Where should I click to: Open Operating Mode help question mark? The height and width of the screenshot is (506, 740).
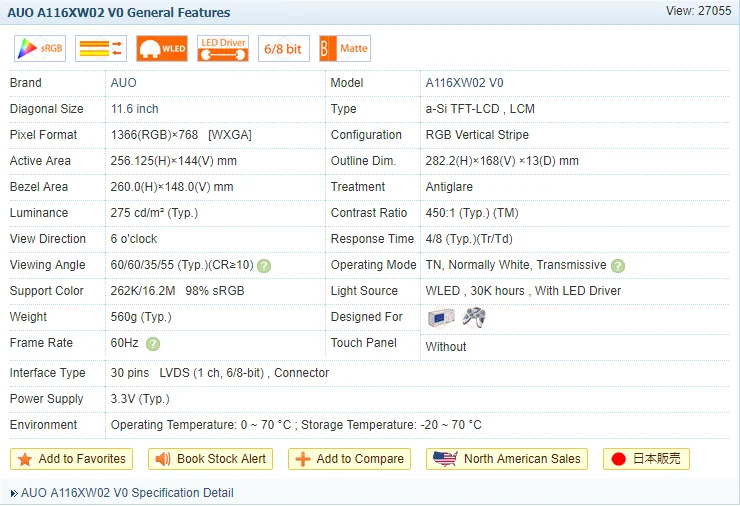pos(618,266)
